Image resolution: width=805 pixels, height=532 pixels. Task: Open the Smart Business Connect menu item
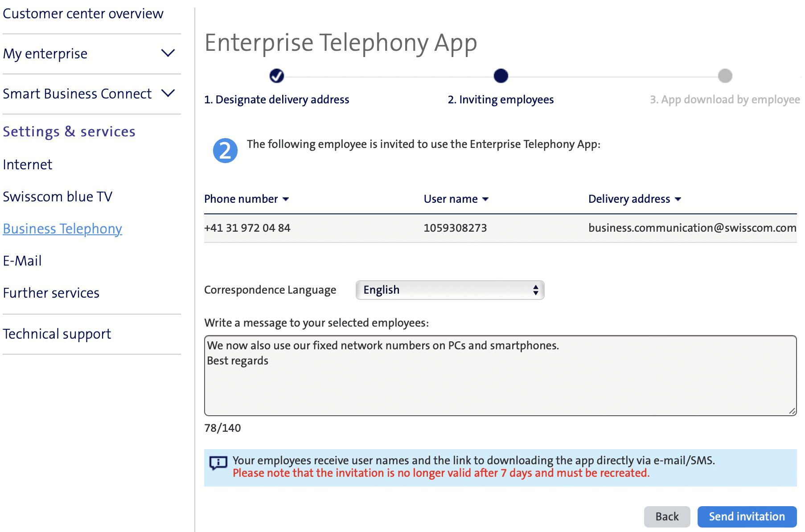click(x=77, y=94)
